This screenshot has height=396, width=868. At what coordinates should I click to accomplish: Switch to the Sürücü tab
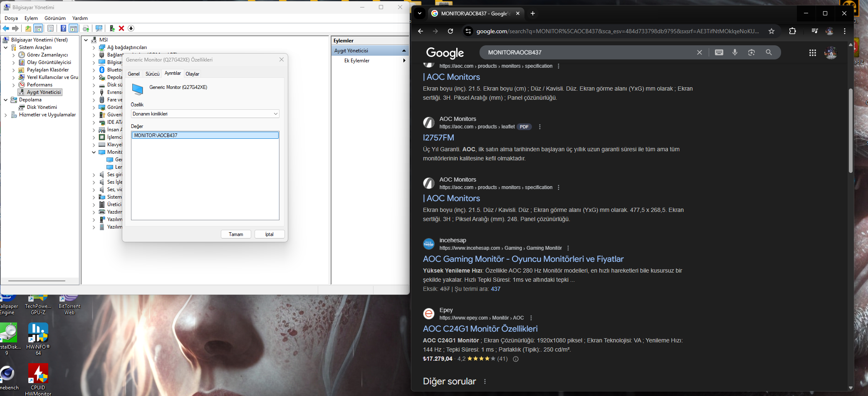point(153,74)
